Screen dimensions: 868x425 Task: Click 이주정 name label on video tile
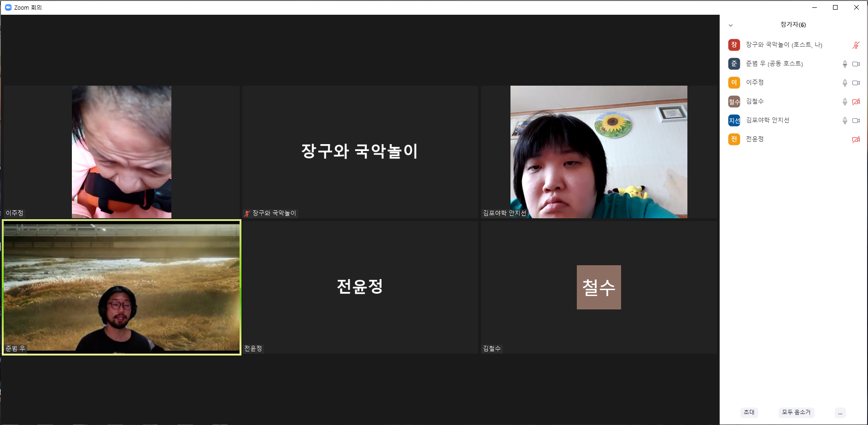click(x=14, y=213)
